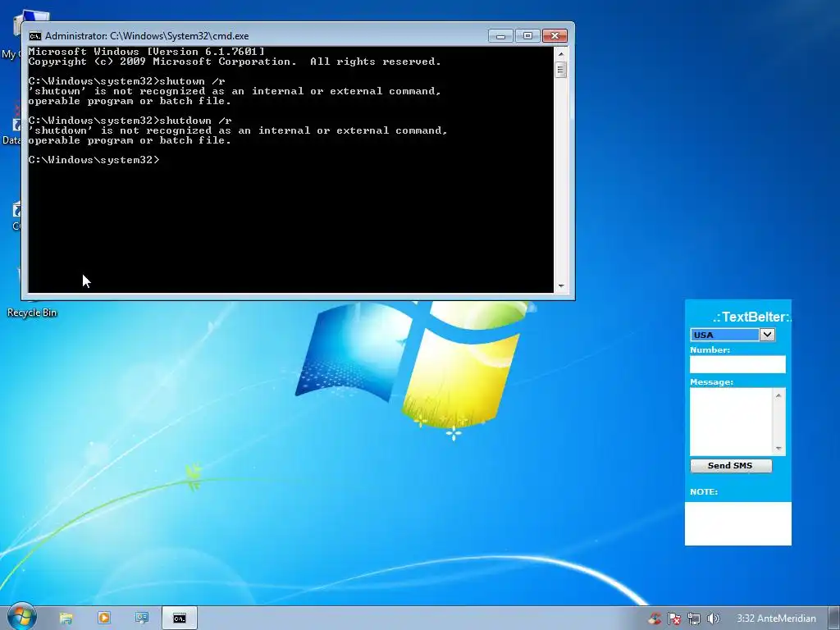The height and width of the screenshot is (630, 840).
Task: Click inside the Message text area
Action: (731, 422)
